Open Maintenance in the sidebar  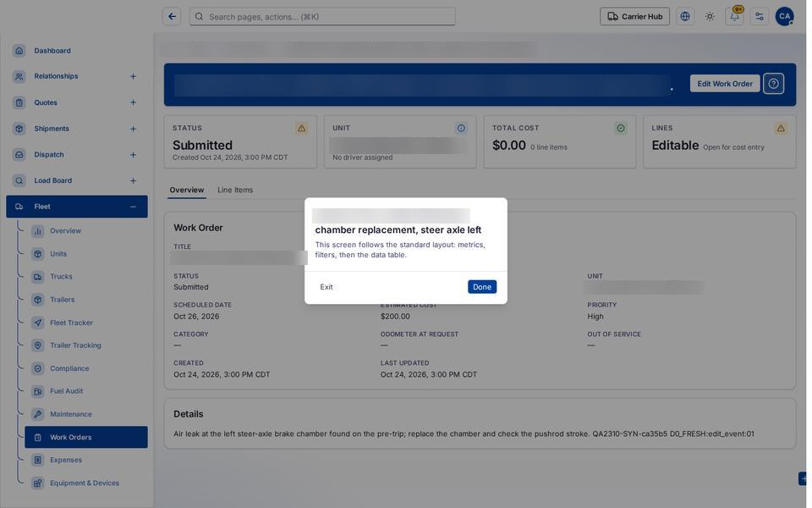click(86, 414)
